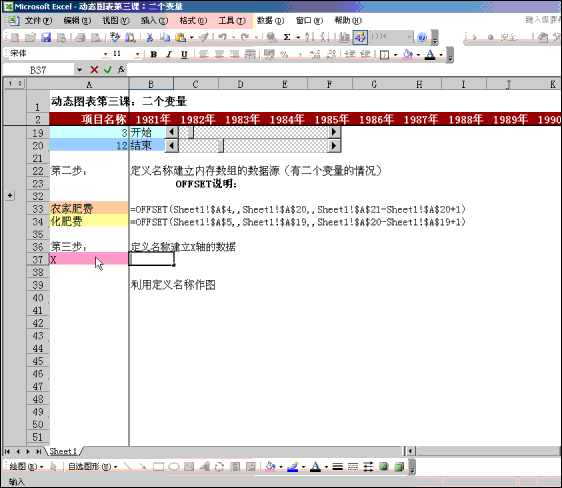Select the Arrow drawing tool
Image resolution: width=562 pixels, height=488 pixels.
click(143, 467)
